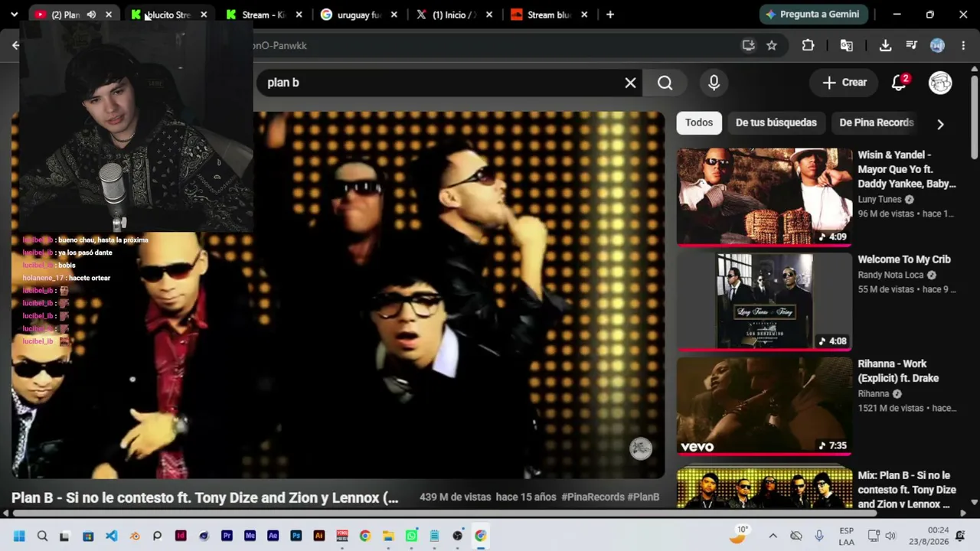Switch to the 'uruguay' Google tab
980x551 pixels.
[x=351, y=15]
